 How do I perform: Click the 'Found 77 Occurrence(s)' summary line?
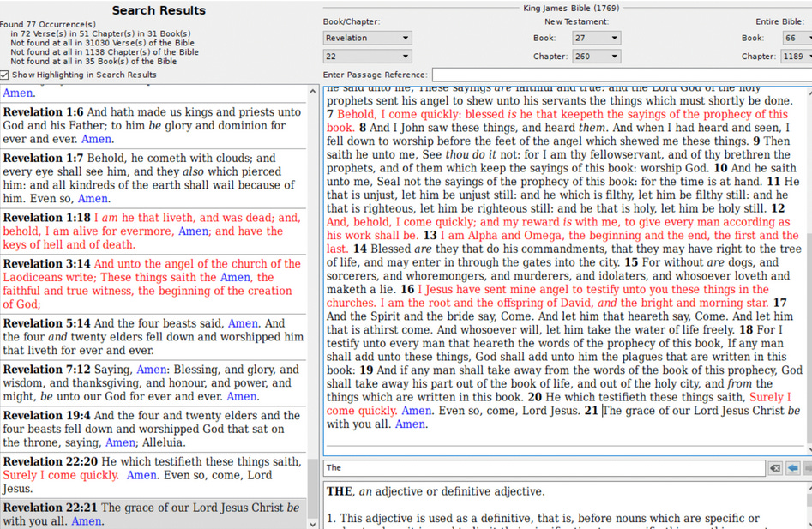48,24
